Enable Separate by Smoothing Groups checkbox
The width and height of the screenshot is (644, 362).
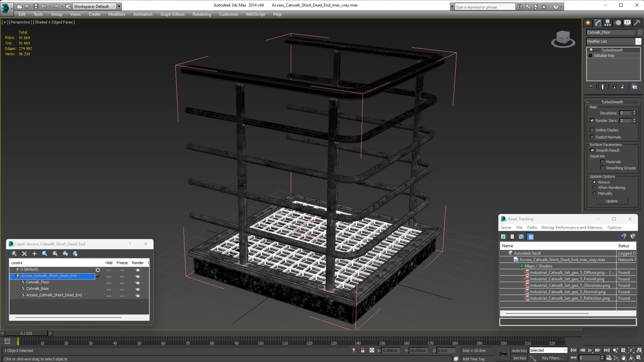[602, 168]
